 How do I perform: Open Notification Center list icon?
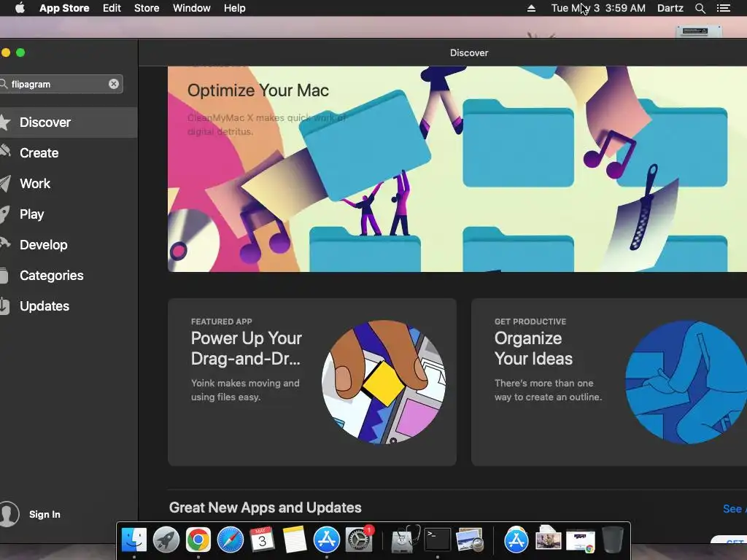tap(723, 8)
